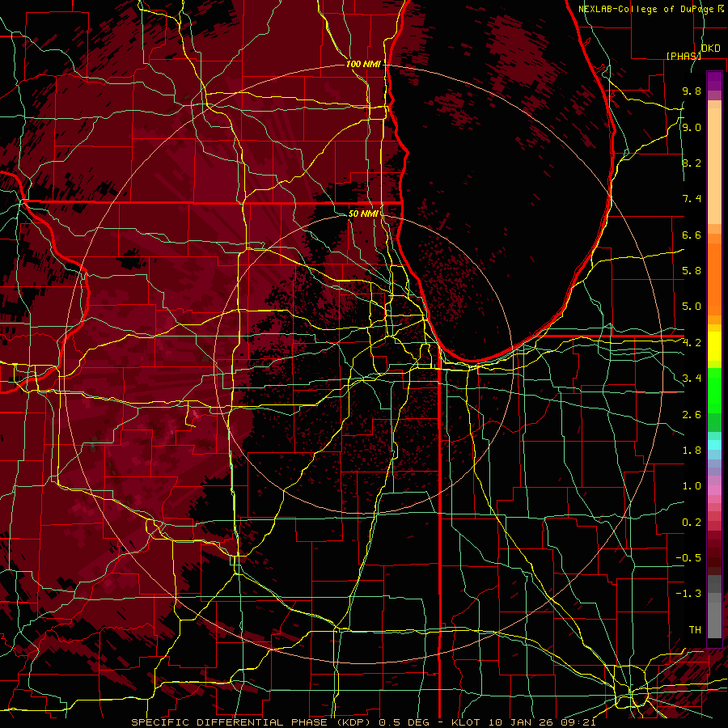
Task: Click the 50 NMI range ring label
Action: 363,214
